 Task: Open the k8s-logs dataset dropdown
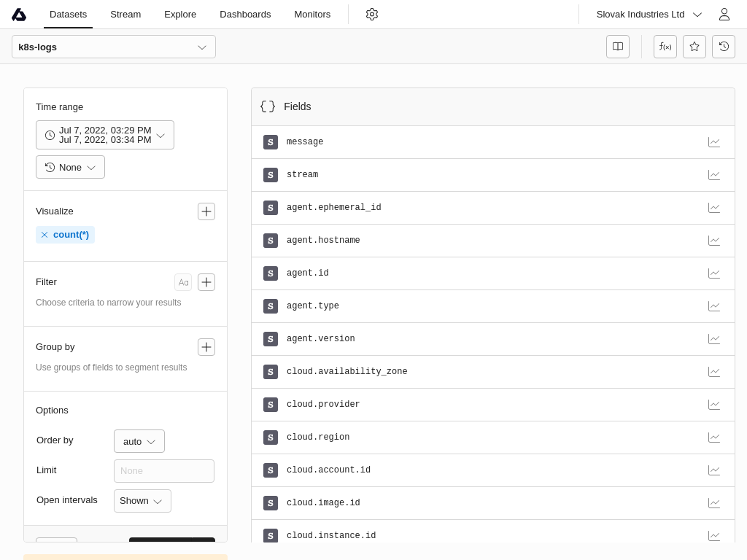click(114, 47)
